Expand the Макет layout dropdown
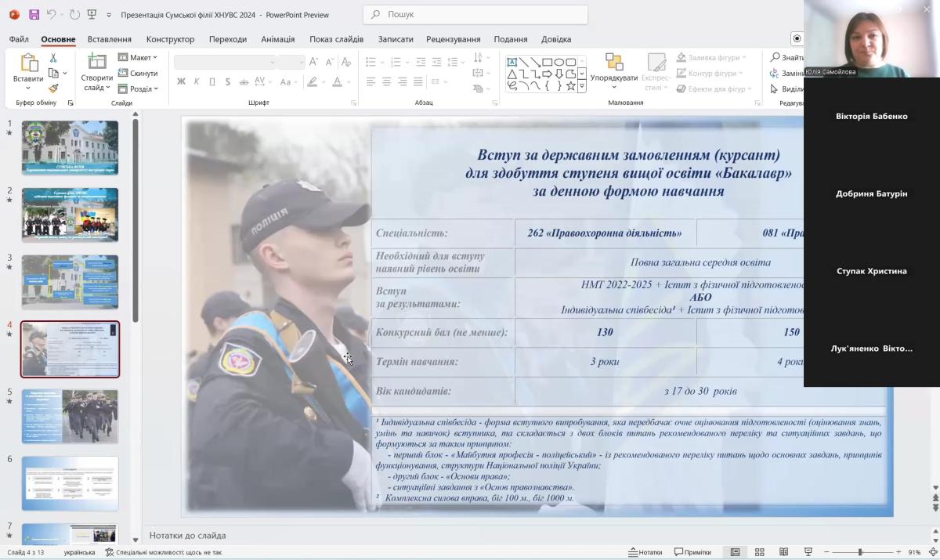 coord(138,57)
